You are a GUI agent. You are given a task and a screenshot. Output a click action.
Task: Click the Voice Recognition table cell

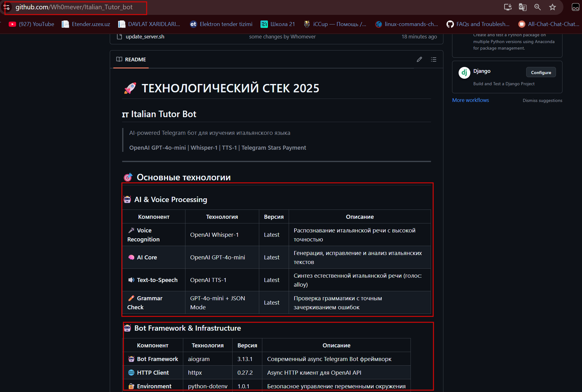(x=154, y=235)
